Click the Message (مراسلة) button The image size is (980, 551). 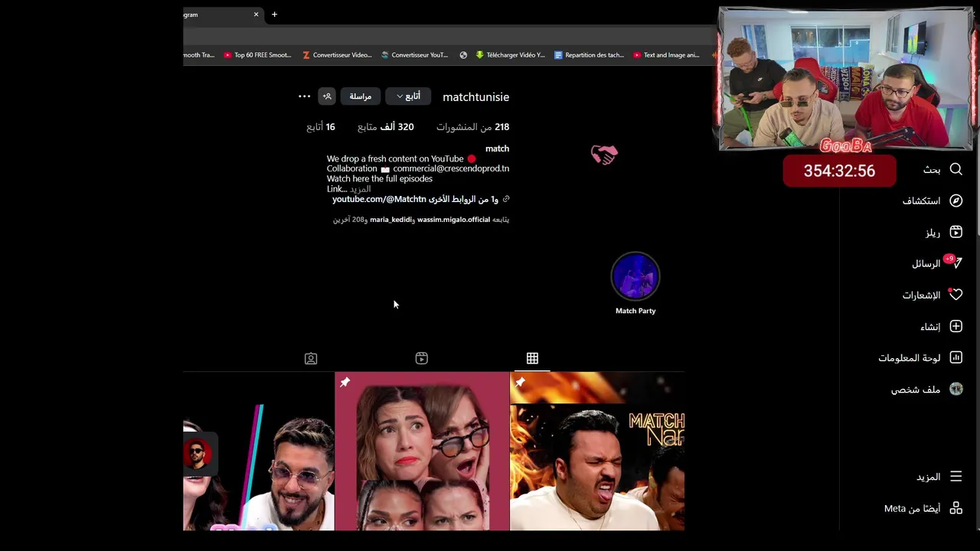click(361, 96)
